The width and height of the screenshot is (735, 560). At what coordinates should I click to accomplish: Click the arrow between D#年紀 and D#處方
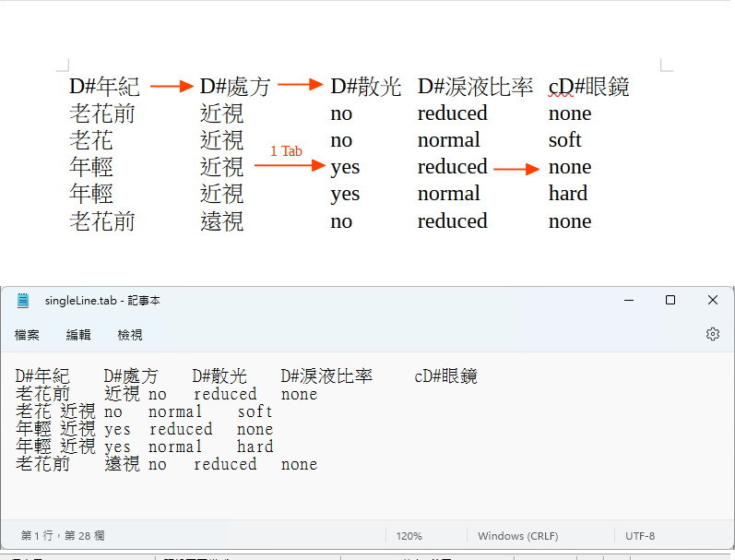click(x=171, y=87)
